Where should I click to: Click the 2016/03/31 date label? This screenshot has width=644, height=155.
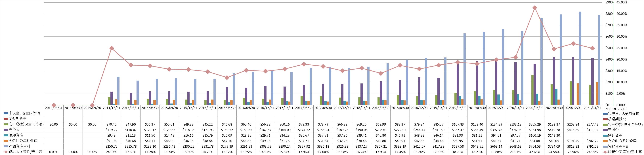207,108
